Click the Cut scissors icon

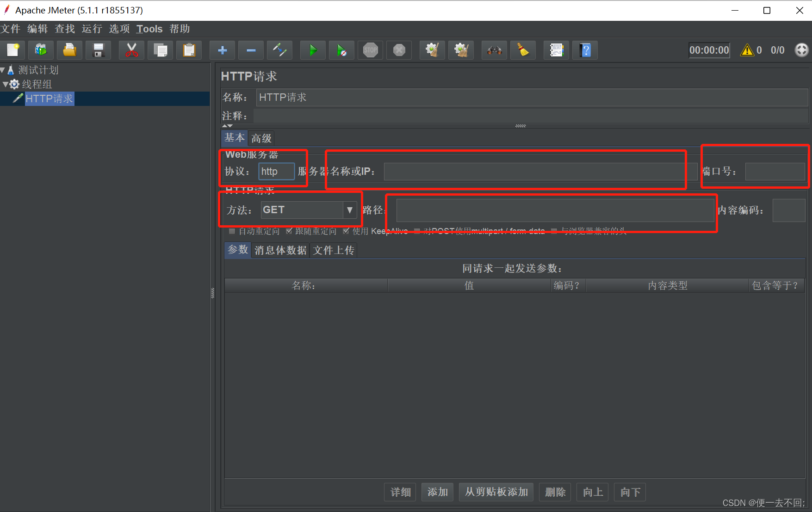(x=132, y=50)
